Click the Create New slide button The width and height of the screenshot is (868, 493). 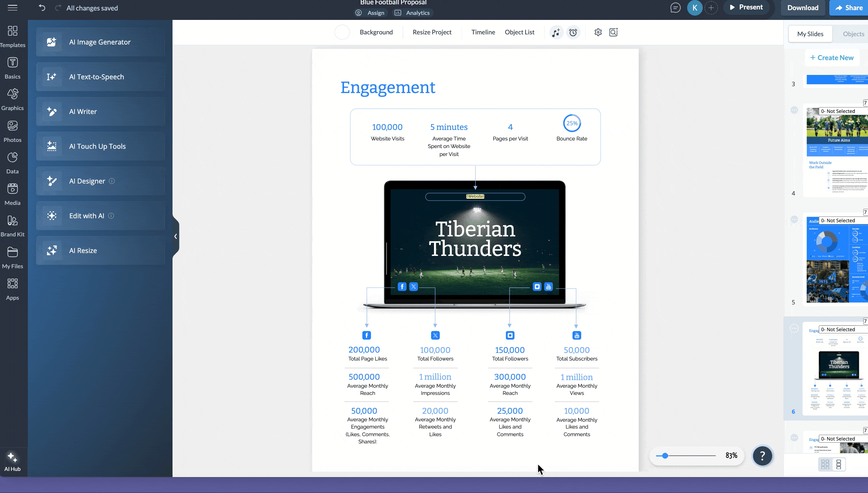point(832,57)
